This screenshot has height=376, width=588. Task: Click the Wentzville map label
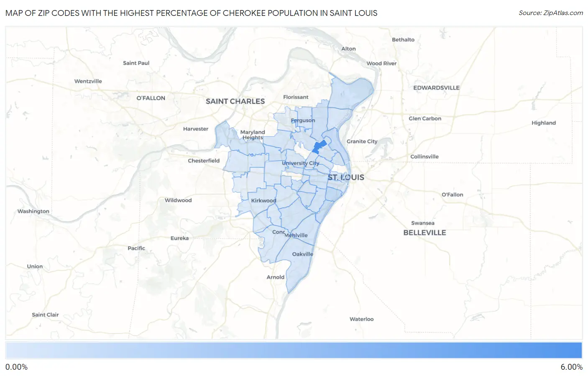coord(88,81)
